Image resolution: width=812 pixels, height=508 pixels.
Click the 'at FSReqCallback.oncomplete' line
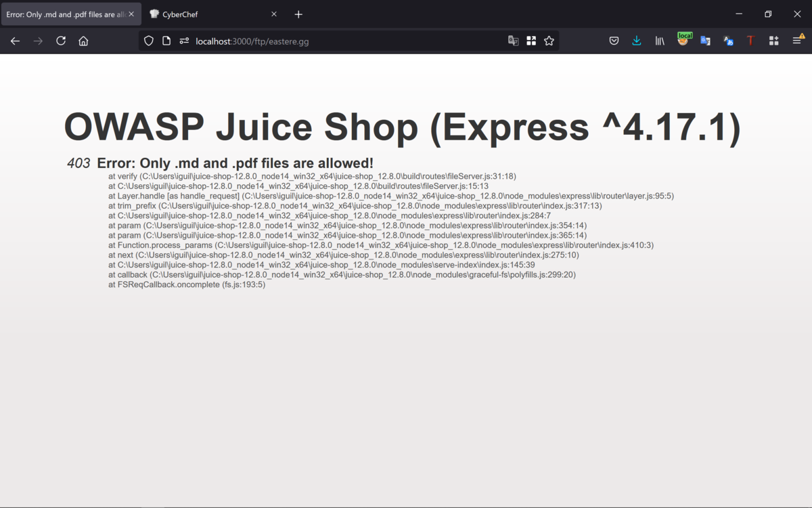click(x=187, y=285)
